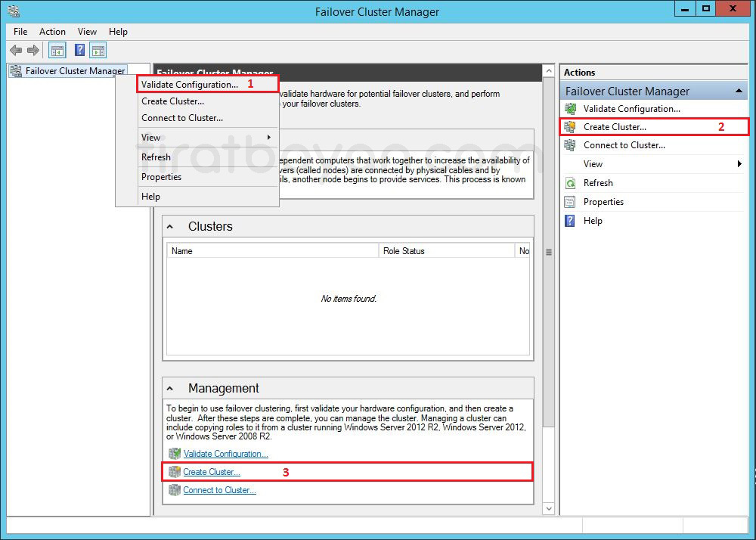Image resolution: width=756 pixels, height=540 pixels.
Task: Click Connect to Cluster in the Actions pane
Action: (x=624, y=145)
